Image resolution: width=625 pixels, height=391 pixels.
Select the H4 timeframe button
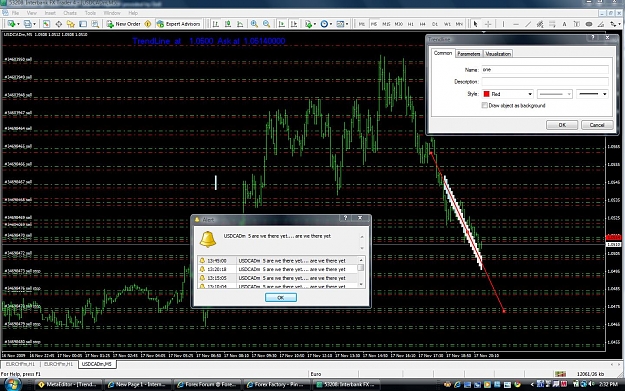coord(423,24)
